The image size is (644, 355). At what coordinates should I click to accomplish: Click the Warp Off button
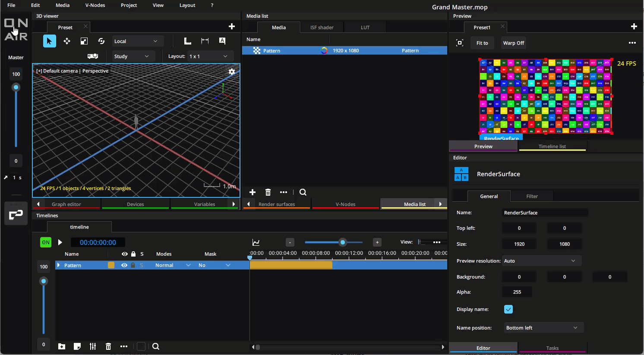(513, 43)
